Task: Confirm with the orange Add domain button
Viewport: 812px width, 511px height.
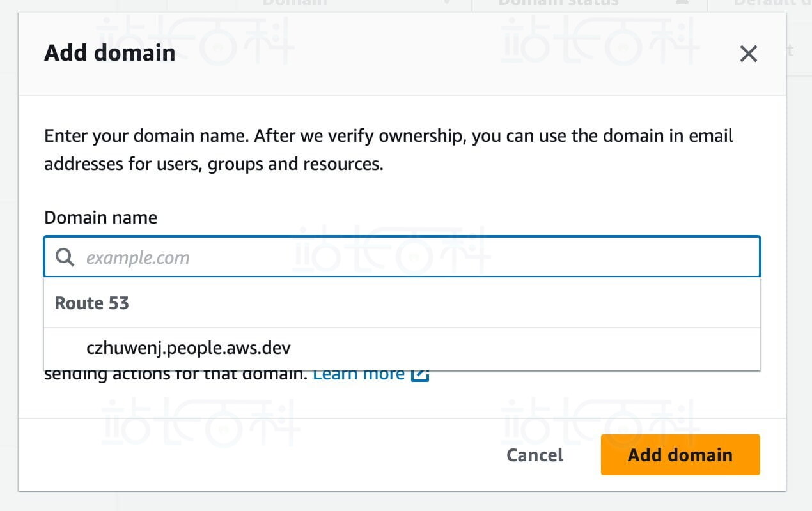Action: [680, 455]
